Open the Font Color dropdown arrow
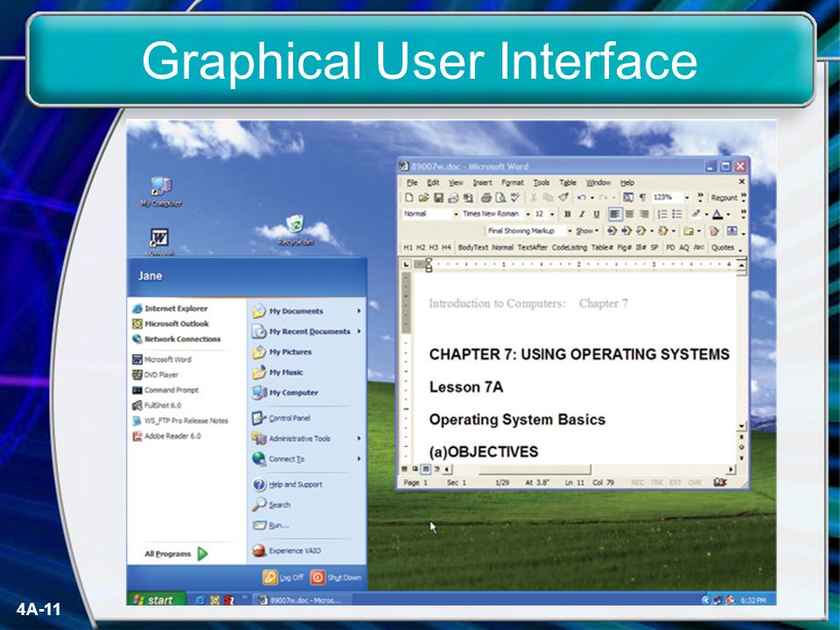This screenshot has height=630, width=840. coord(728,215)
